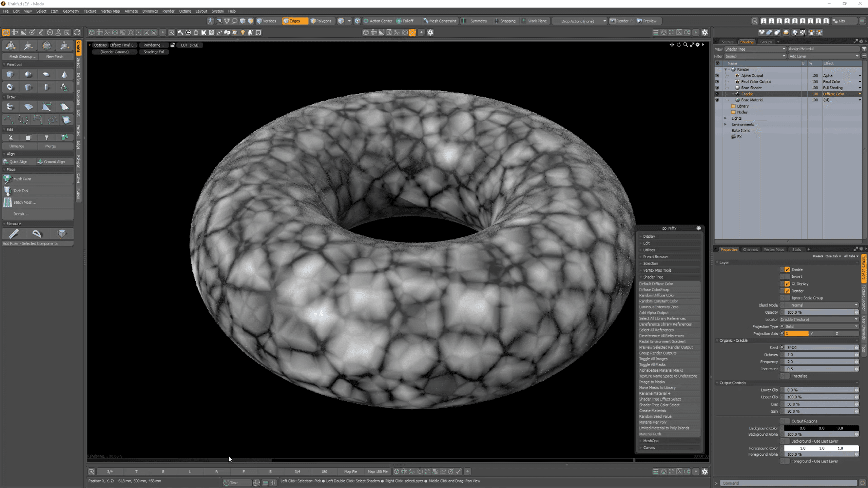
Task: Select the Tack Tool
Action: coord(21,191)
